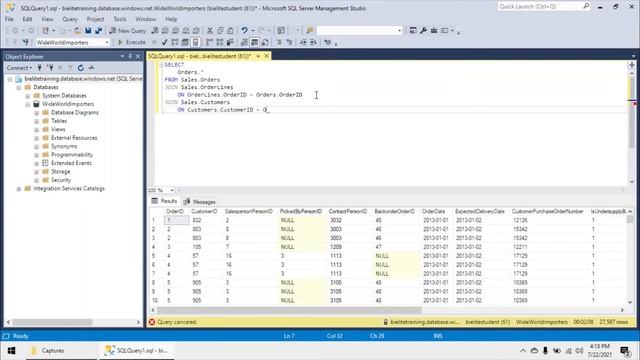Open the Window menu
This screenshot has height=360, width=640.
145,19
